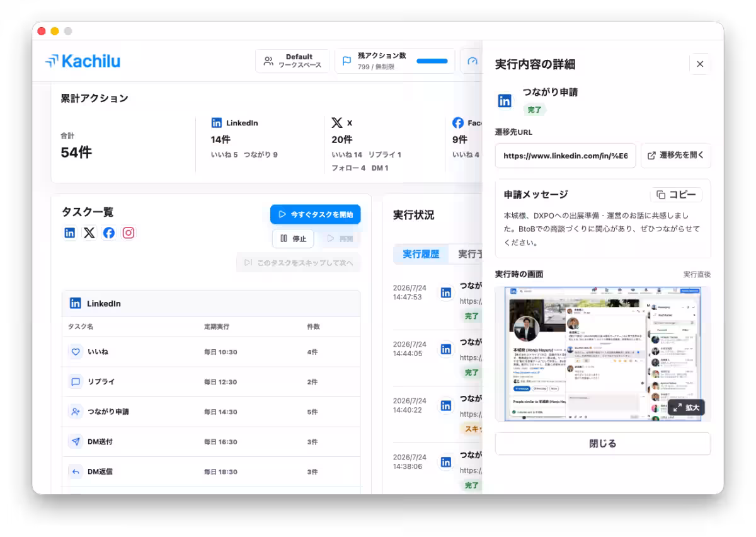Click the 残アクション数 progress bar

click(x=432, y=61)
